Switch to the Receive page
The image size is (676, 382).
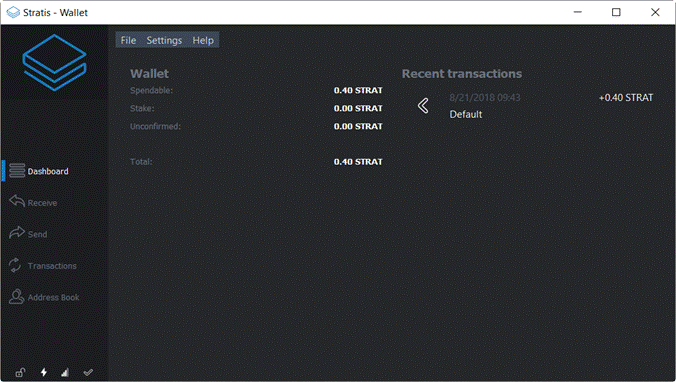click(42, 203)
